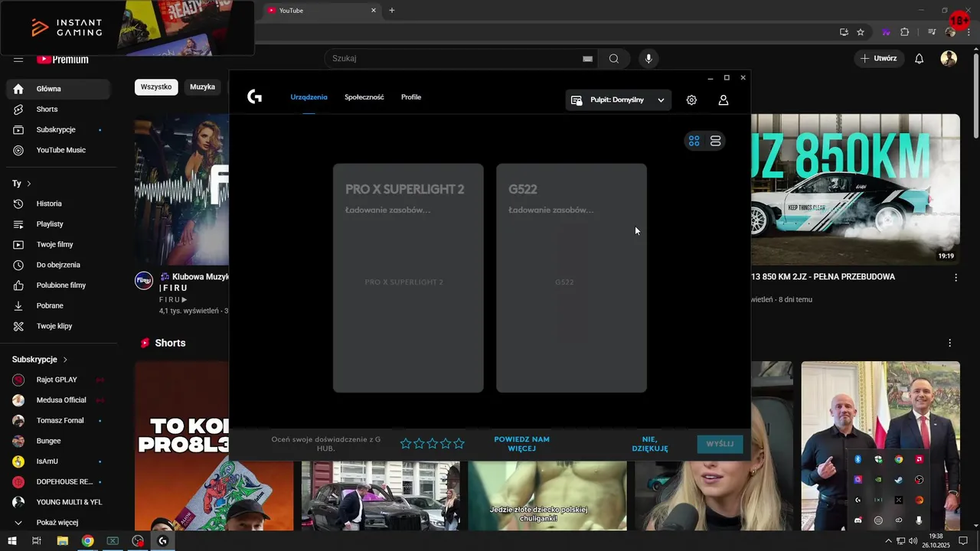Open options for the 2JZ video
Screen dimensions: 980x551
click(955, 278)
